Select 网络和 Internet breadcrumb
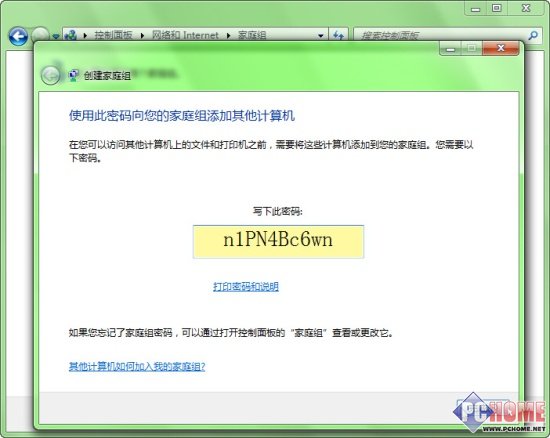This screenshot has width=550, height=438. coord(185,35)
